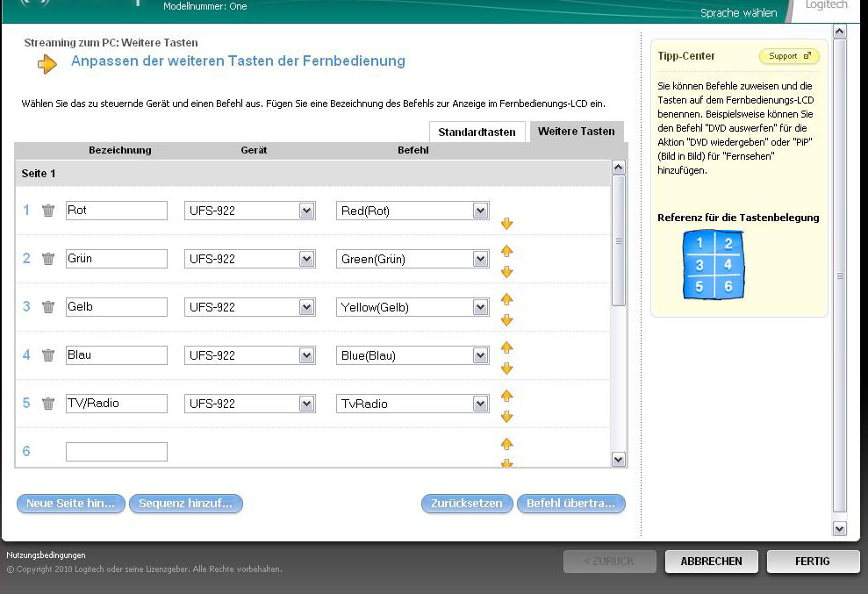868x594 pixels.
Task: Move Rot row down with arrow
Action: [x=506, y=224]
